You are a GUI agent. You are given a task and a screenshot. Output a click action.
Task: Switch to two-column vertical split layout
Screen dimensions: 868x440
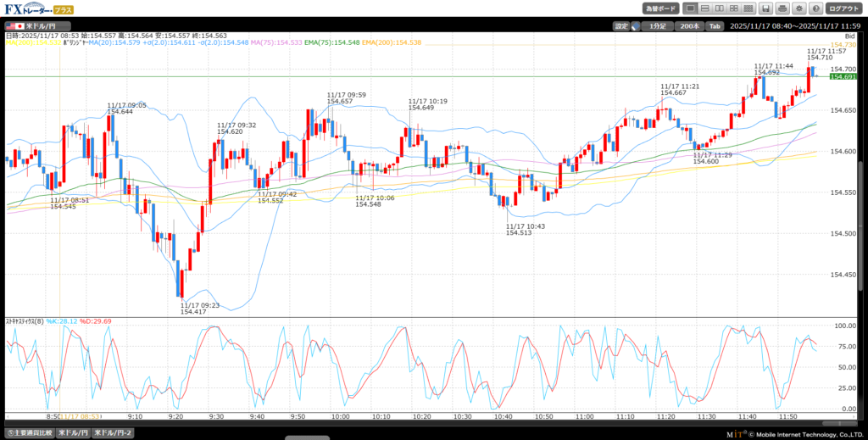[x=719, y=8]
